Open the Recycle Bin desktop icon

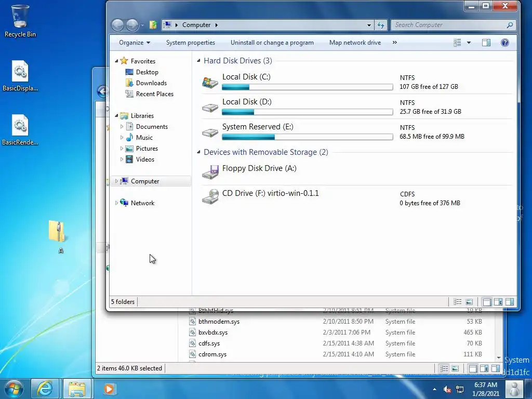click(20, 21)
